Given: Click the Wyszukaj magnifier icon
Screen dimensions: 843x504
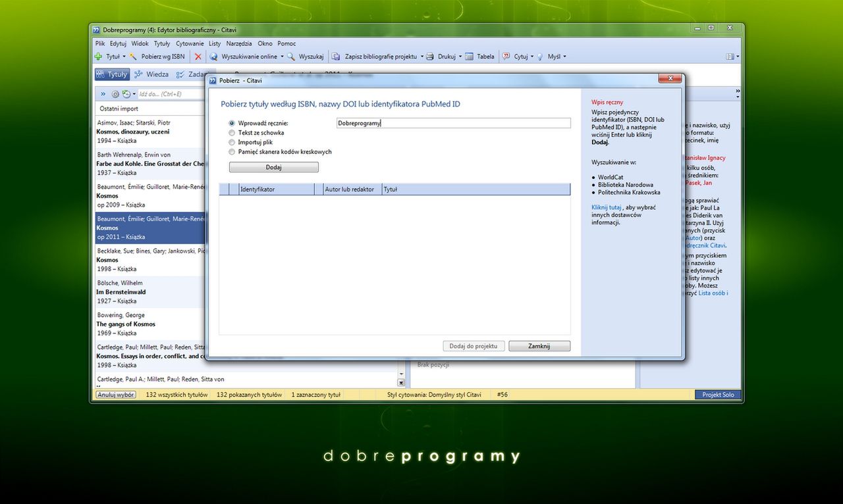Looking at the screenshot, I should pos(291,57).
